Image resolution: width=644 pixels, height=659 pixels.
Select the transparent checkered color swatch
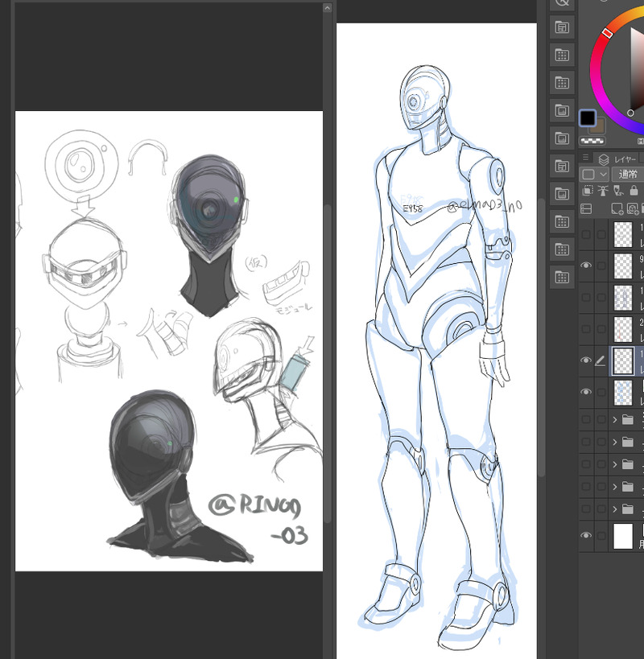coord(592,141)
